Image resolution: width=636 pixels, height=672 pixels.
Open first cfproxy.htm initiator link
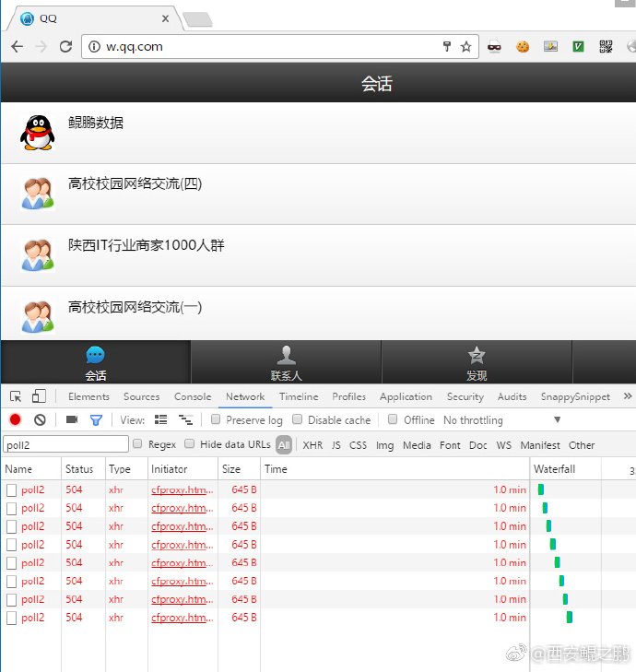click(182, 489)
